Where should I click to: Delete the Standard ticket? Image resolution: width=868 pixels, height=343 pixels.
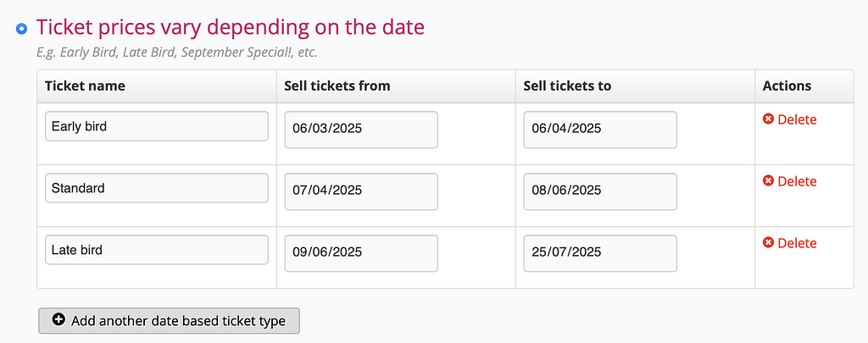(790, 181)
